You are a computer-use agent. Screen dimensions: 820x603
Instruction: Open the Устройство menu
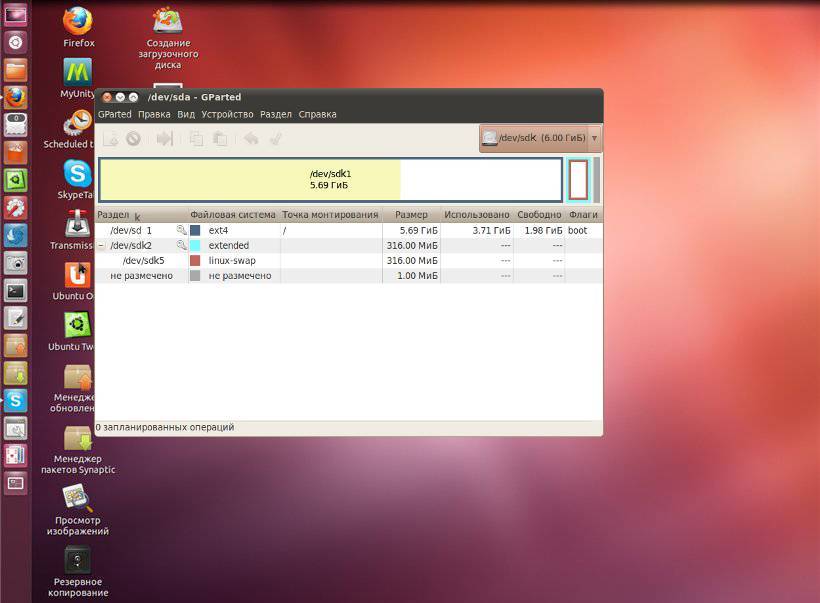click(x=227, y=114)
